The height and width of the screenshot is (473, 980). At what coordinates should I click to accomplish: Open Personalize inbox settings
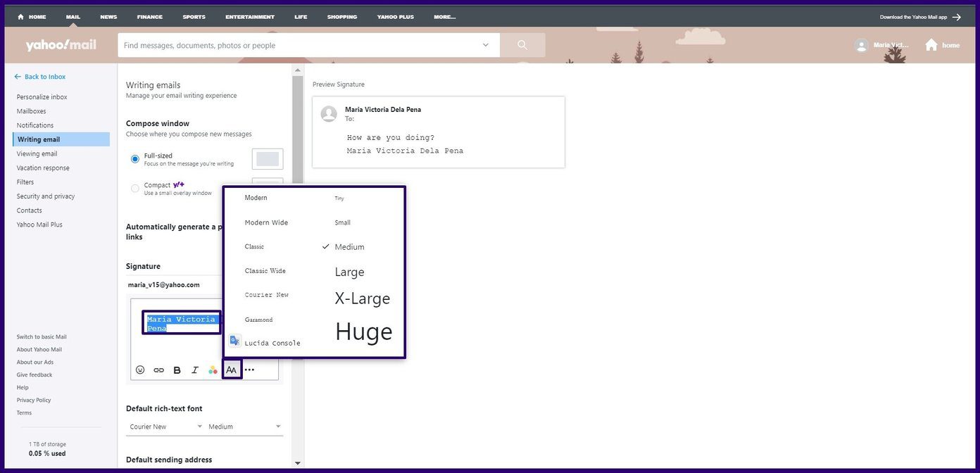click(42, 97)
